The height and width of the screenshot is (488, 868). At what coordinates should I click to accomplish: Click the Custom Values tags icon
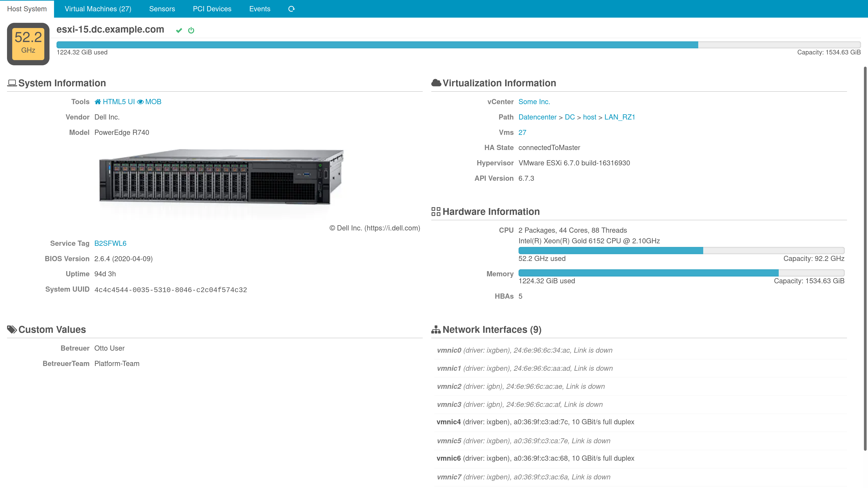12,329
